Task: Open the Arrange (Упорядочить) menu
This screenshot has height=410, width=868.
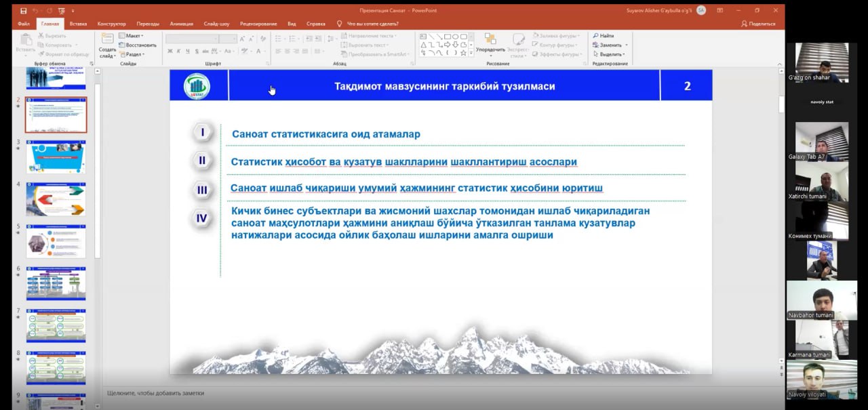Action: pyautogui.click(x=490, y=43)
